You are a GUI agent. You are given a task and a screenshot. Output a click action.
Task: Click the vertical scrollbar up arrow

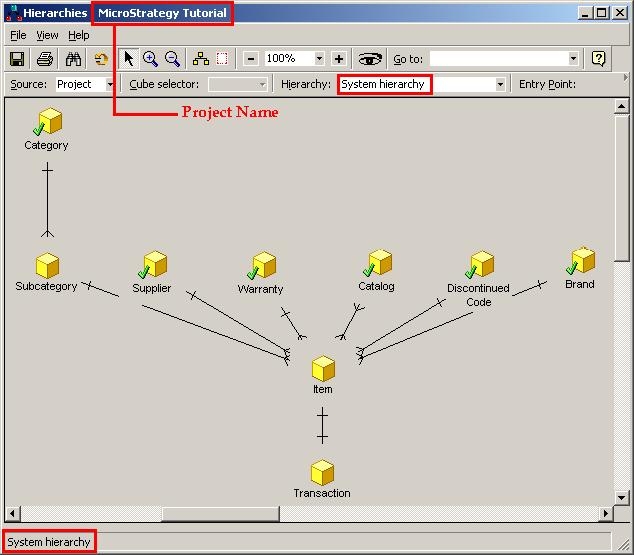tap(621, 107)
